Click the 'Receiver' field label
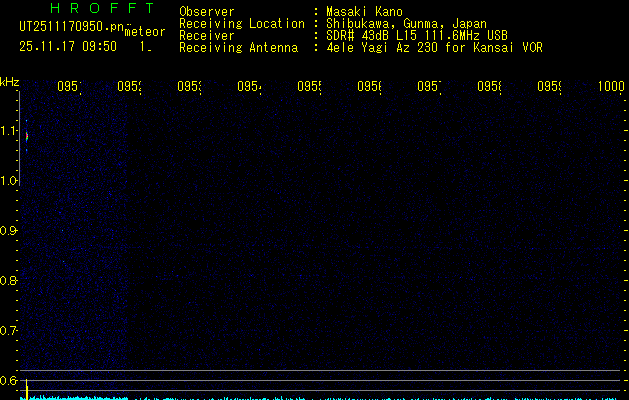The width and height of the screenshot is (629, 400). (207, 36)
